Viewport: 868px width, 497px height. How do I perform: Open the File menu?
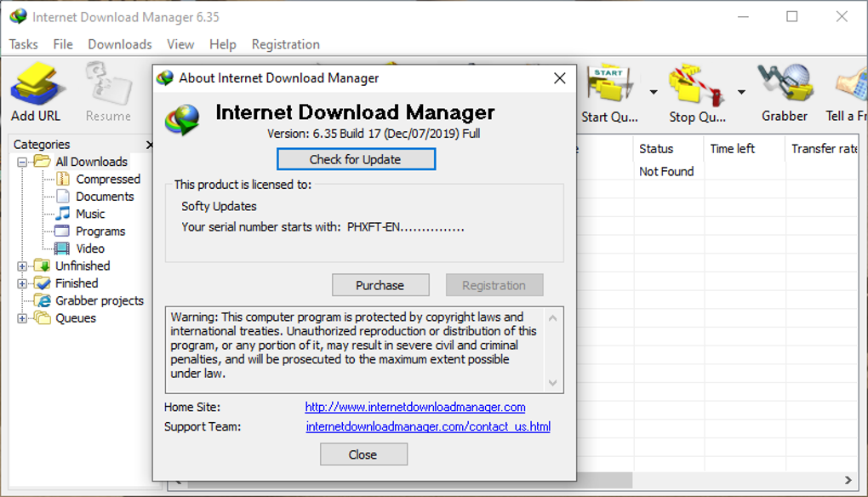click(x=63, y=44)
